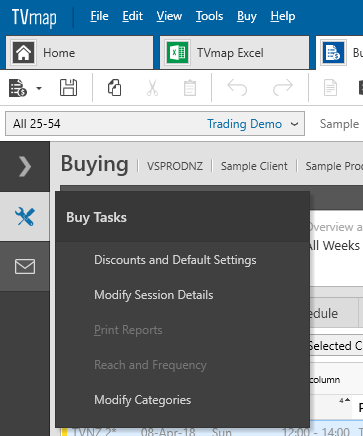
Task: Open the Buy menu
Action: pyautogui.click(x=247, y=16)
